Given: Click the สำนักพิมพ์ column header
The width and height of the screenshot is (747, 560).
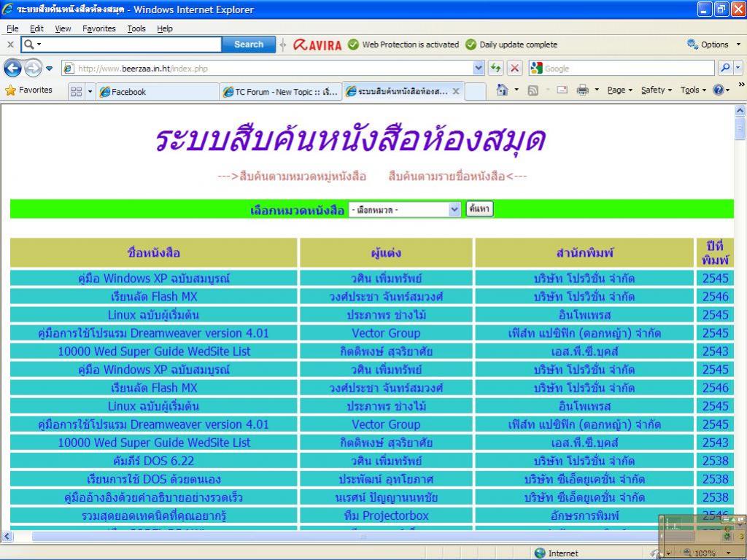Looking at the screenshot, I should (584, 253).
